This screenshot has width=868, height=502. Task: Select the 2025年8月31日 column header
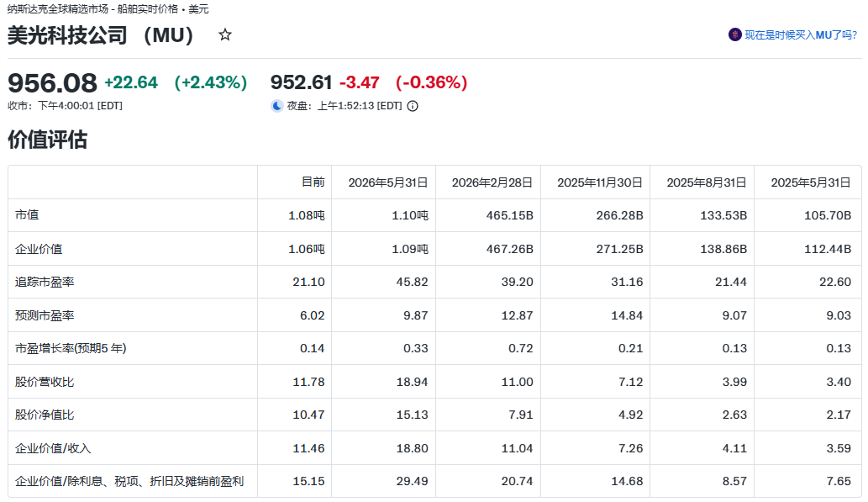point(707,182)
